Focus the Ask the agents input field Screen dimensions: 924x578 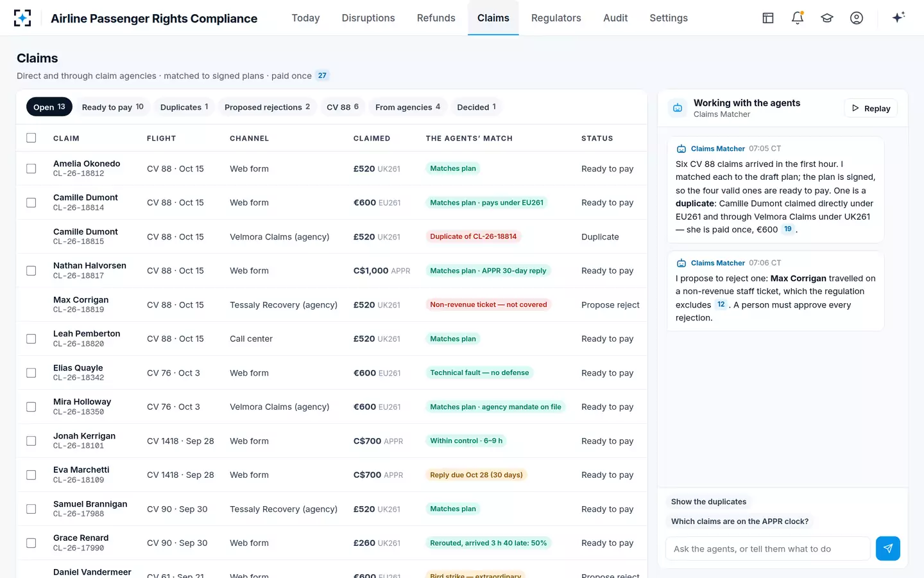[x=768, y=548]
